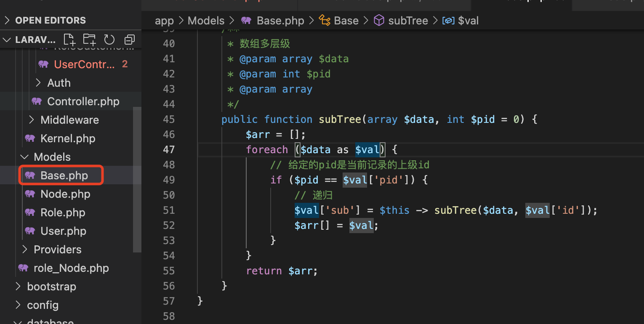This screenshot has width=644, height=324.
Task: Click line number 45 in the gutter
Action: click(x=169, y=120)
